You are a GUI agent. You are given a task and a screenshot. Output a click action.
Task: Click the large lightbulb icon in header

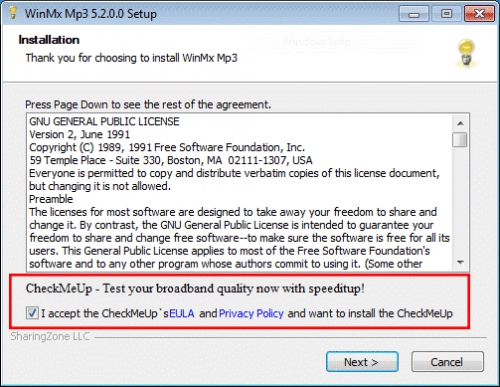click(x=466, y=53)
